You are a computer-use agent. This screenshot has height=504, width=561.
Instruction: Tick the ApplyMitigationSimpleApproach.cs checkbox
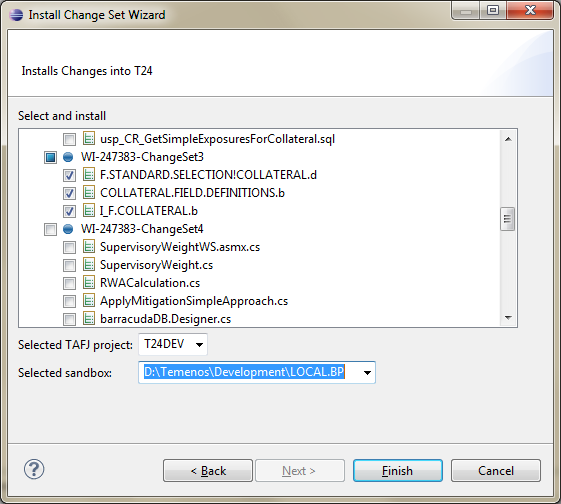click(69, 301)
